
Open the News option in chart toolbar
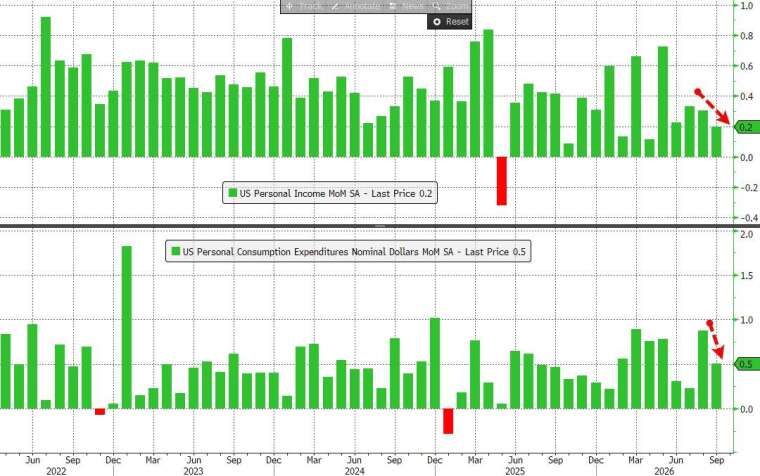407,6
